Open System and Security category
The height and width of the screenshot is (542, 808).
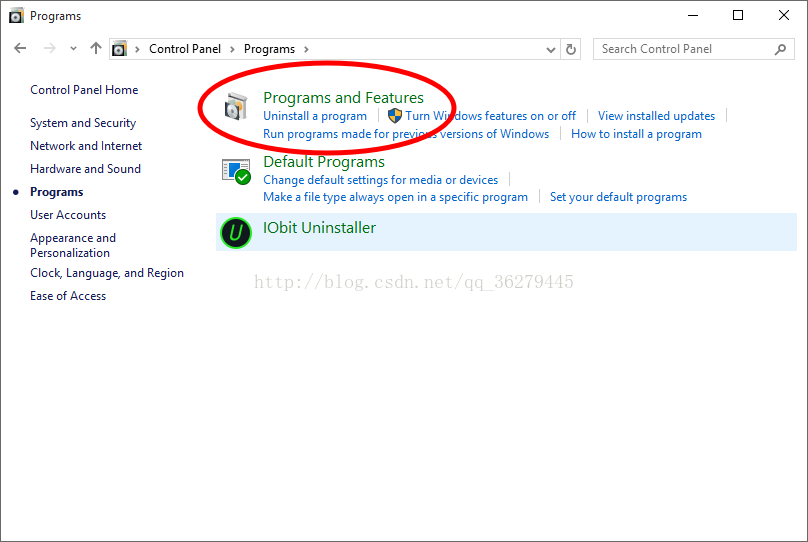click(x=83, y=123)
